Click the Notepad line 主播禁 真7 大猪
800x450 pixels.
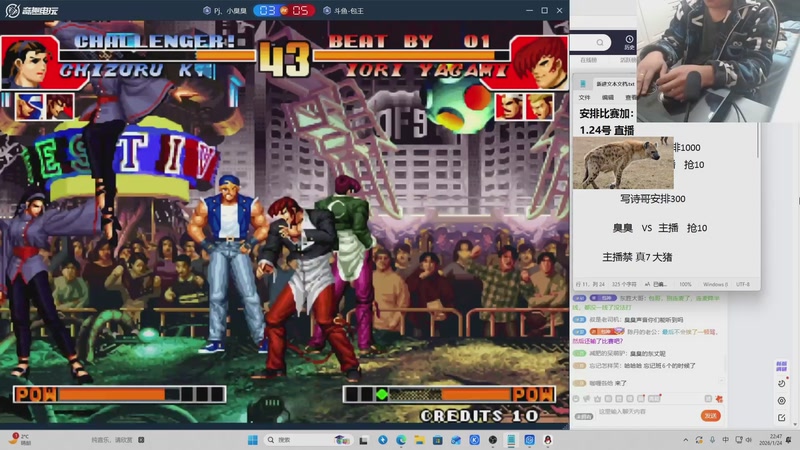tap(637, 257)
